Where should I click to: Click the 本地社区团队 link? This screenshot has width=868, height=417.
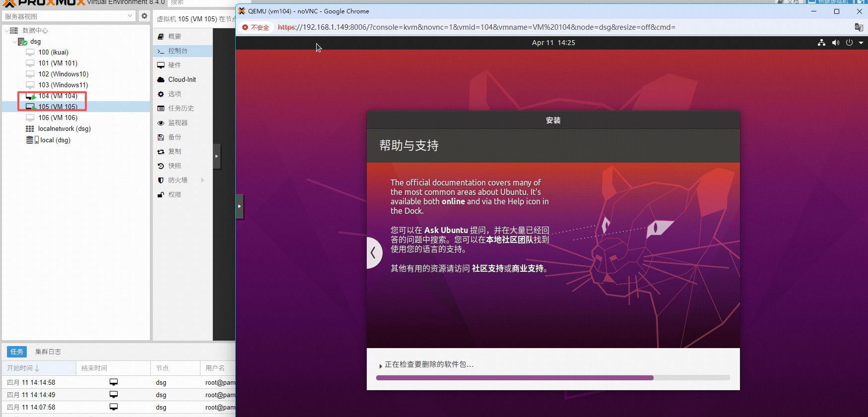(x=510, y=239)
